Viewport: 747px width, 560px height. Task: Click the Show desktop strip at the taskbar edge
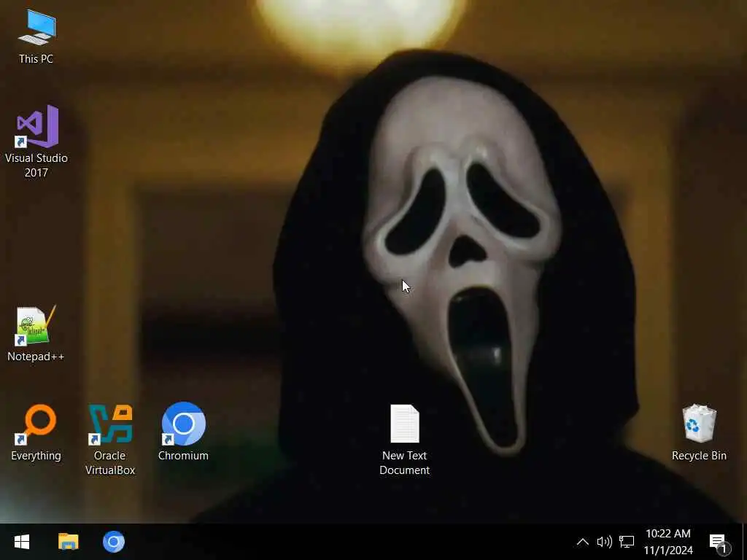(745, 542)
